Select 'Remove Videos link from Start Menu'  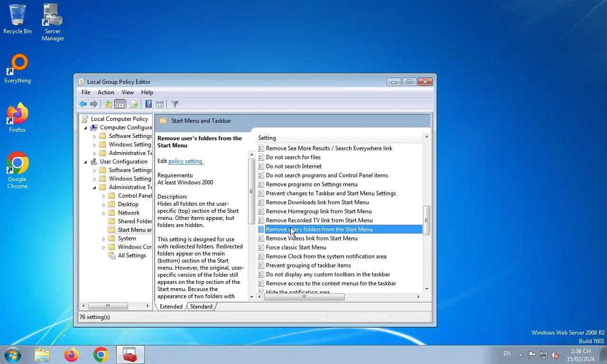coord(312,238)
